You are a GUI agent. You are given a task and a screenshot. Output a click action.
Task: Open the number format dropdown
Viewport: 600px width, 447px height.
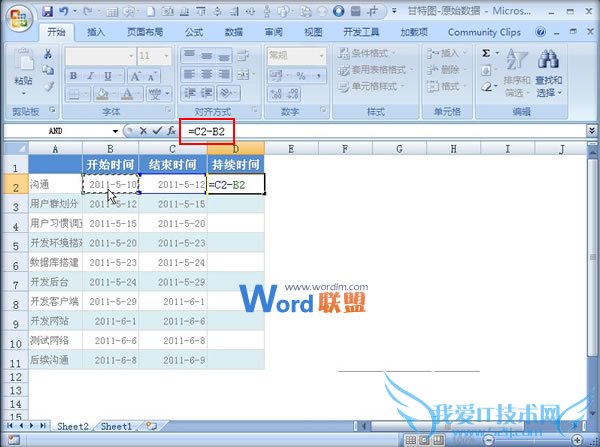(x=321, y=56)
